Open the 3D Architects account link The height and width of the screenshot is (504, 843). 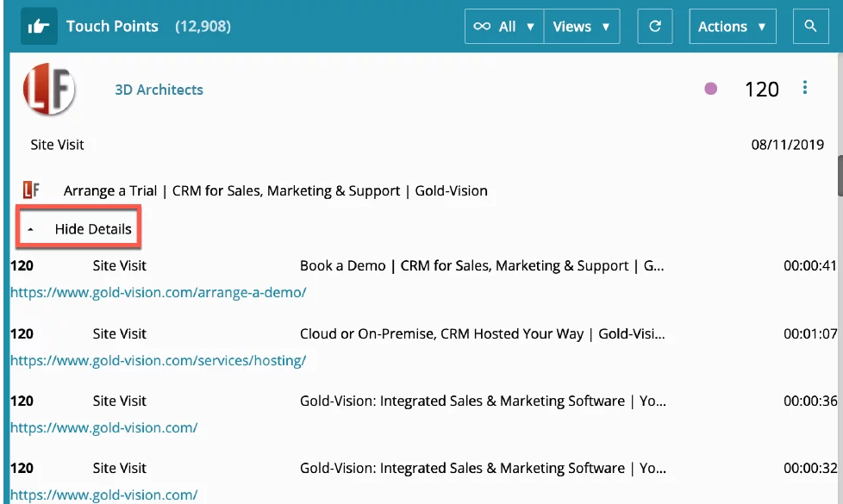[x=159, y=90]
